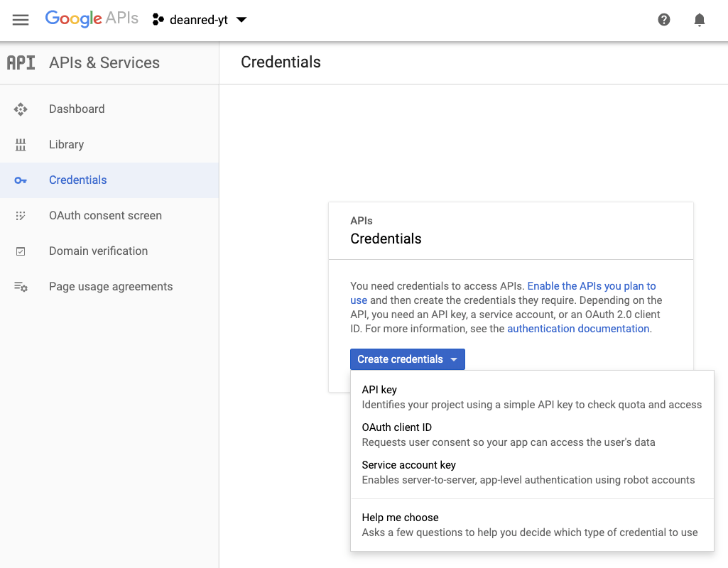
Task: Open the hamburger navigation menu
Action: pyautogui.click(x=21, y=20)
